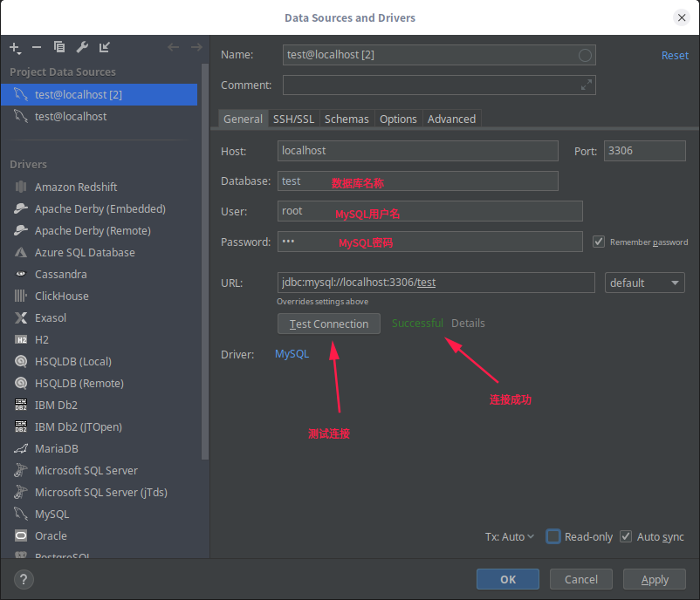This screenshot has width=700, height=600.
Task: Switch to the SSH/SSL tab
Action: [293, 119]
